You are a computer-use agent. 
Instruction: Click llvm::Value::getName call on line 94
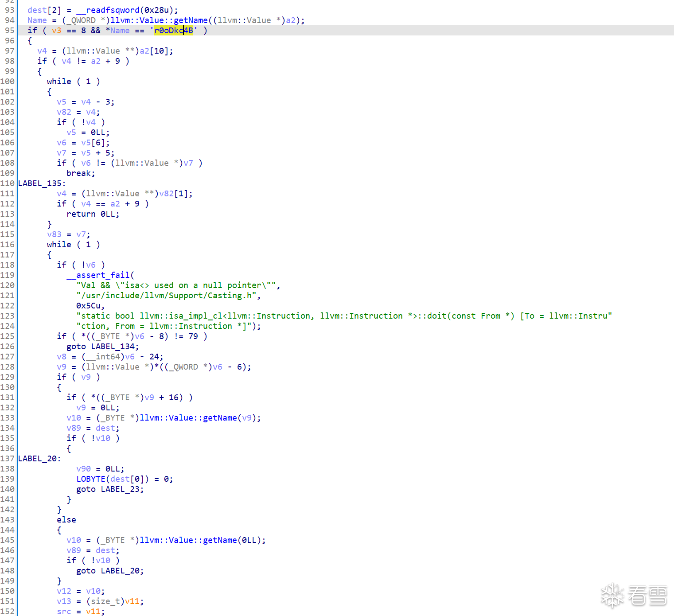click(159, 20)
